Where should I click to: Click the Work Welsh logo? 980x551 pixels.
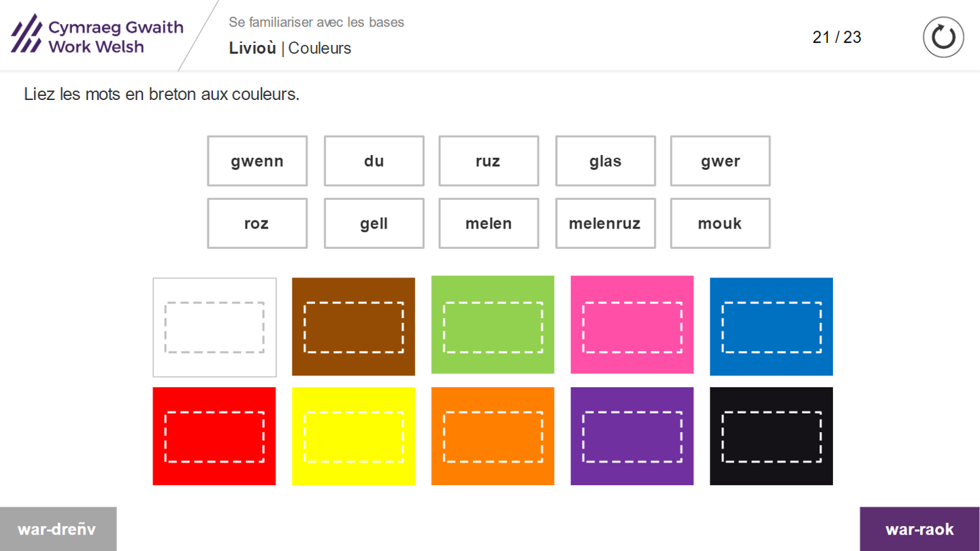click(x=97, y=36)
